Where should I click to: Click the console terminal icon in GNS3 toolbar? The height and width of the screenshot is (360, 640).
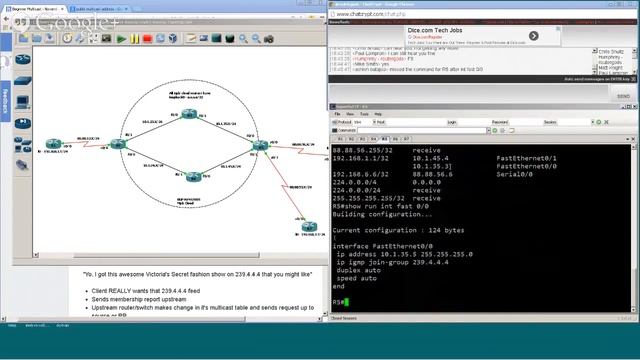tap(107, 39)
